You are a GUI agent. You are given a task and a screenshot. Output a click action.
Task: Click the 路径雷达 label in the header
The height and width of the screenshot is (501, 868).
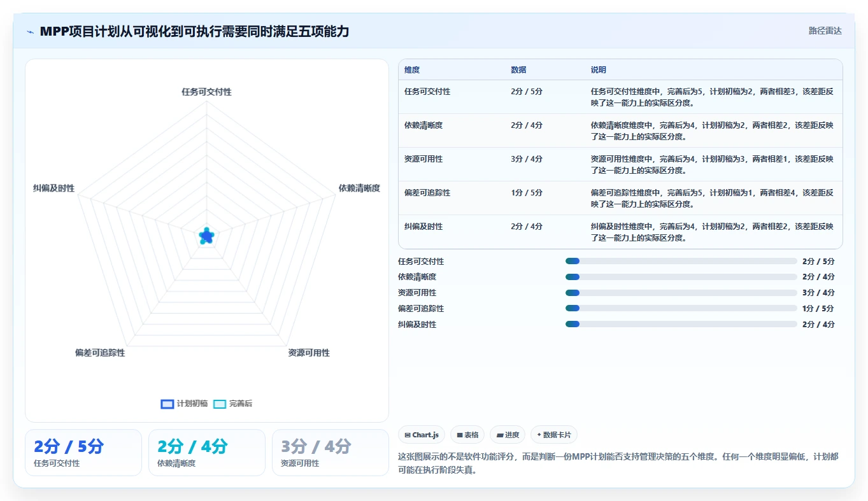(x=825, y=31)
